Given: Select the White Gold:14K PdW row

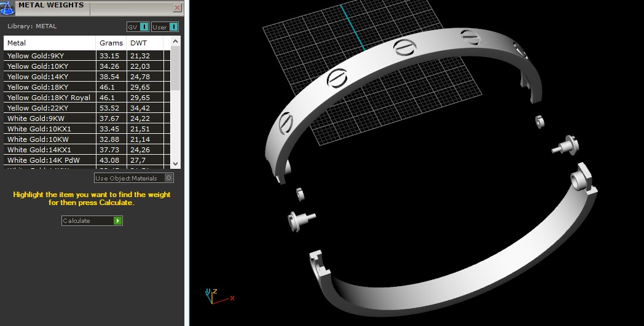Looking at the screenshot, I should pos(87,160).
